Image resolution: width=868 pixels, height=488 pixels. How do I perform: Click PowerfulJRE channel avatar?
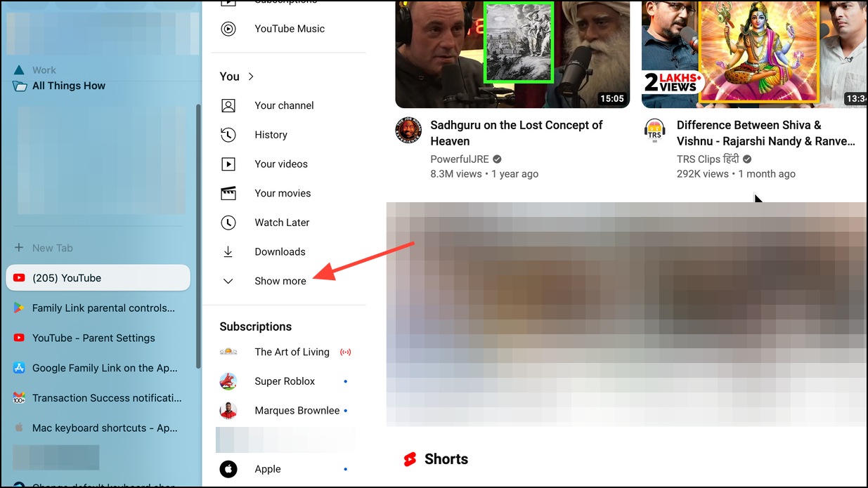408,131
